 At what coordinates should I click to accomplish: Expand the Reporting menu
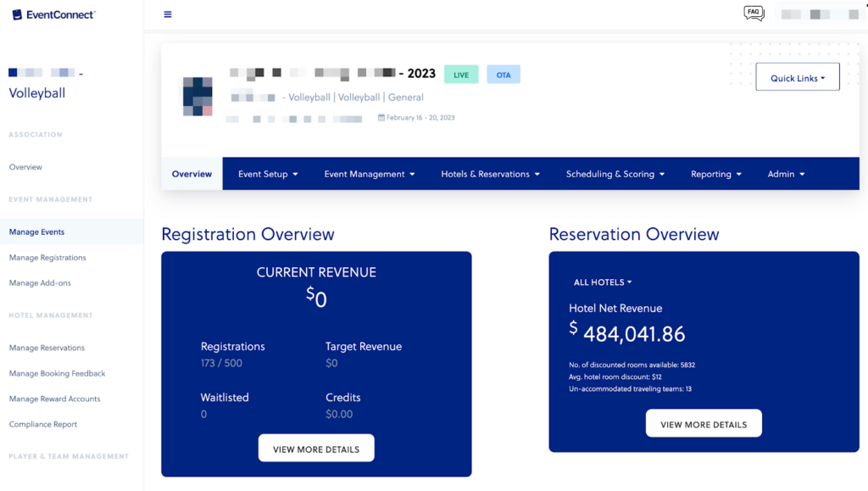tap(715, 173)
